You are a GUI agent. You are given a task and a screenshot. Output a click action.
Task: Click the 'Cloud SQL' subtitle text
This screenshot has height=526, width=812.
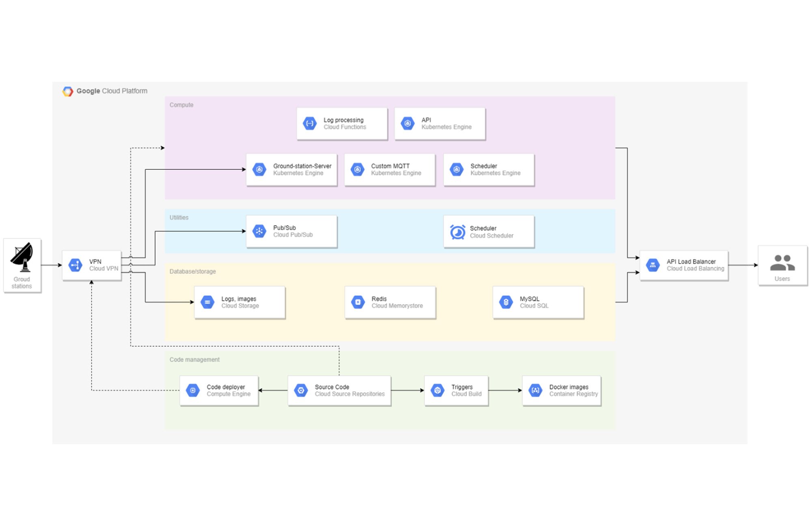click(x=534, y=306)
